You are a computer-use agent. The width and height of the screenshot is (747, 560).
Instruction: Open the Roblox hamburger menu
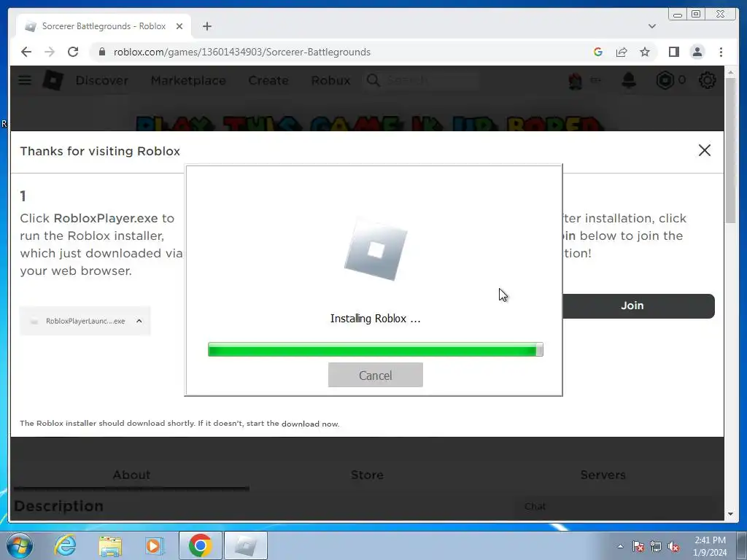[25, 80]
